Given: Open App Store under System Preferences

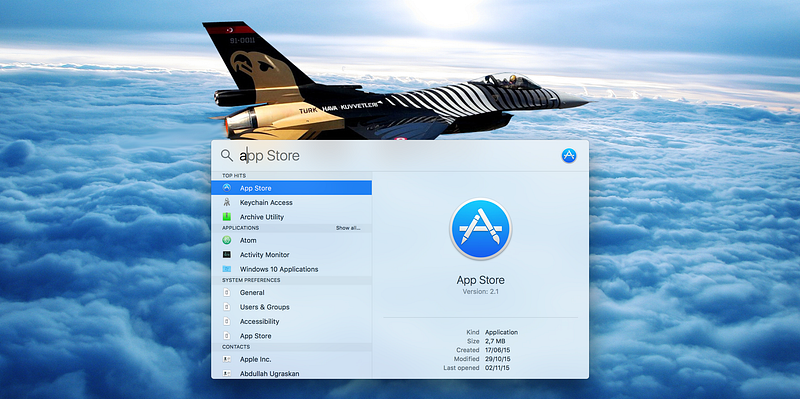Looking at the screenshot, I should [291, 335].
